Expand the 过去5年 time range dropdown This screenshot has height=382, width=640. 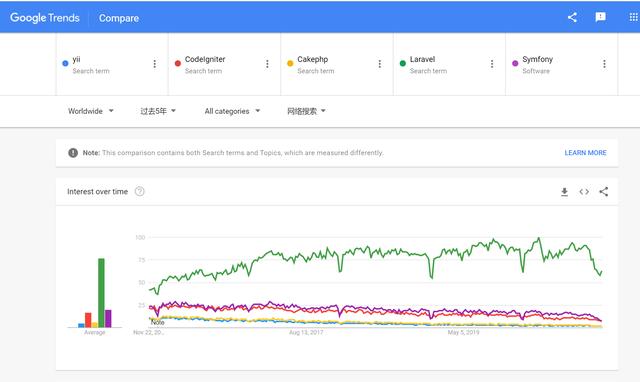click(158, 111)
